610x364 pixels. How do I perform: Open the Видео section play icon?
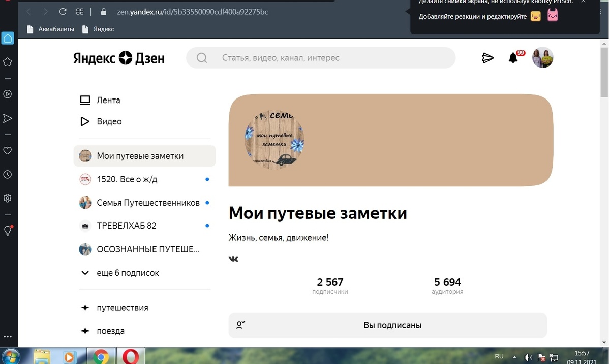coord(84,121)
